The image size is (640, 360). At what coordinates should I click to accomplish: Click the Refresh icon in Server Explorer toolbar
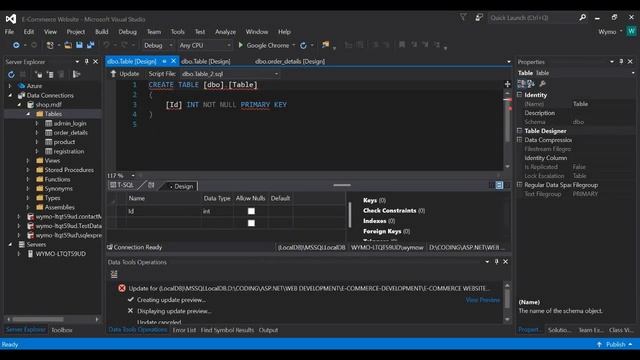[11, 74]
